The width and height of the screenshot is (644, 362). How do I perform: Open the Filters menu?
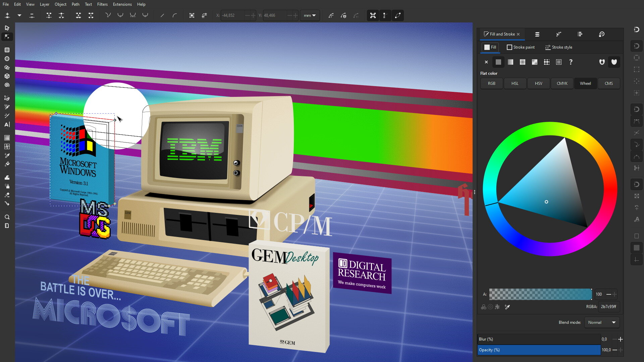click(x=102, y=4)
